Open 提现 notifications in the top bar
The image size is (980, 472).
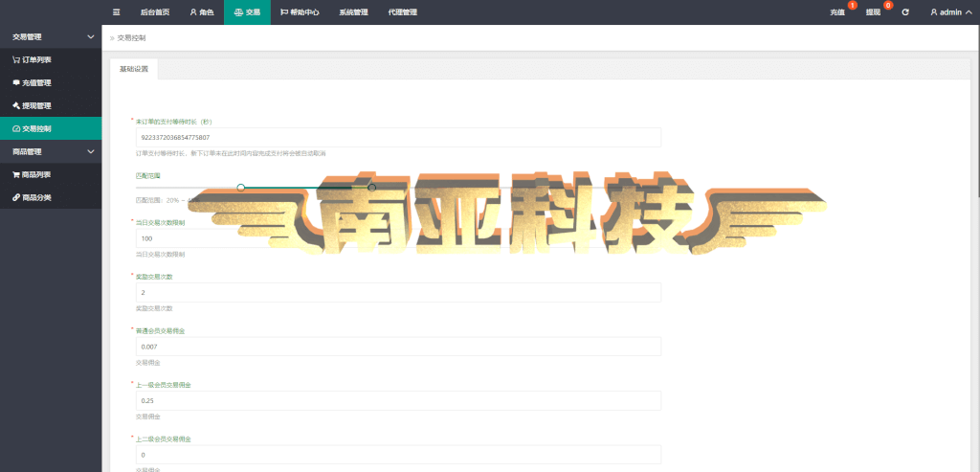874,11
